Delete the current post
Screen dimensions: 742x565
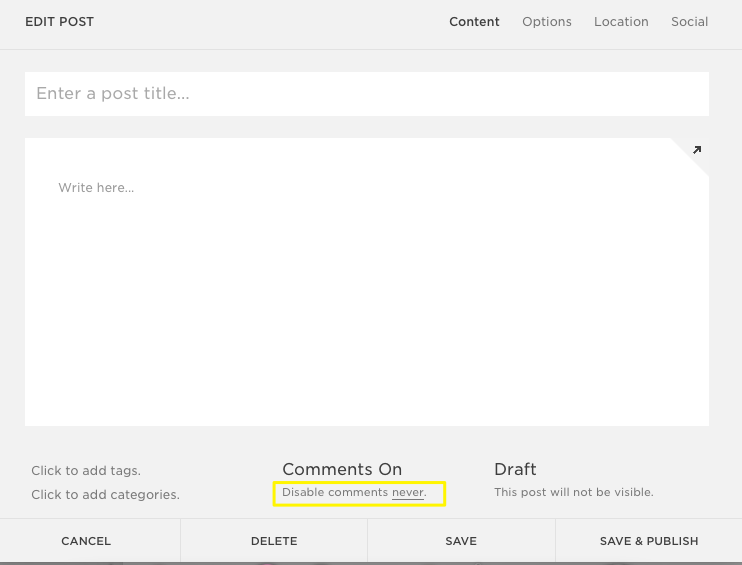(x=274, y=541)
